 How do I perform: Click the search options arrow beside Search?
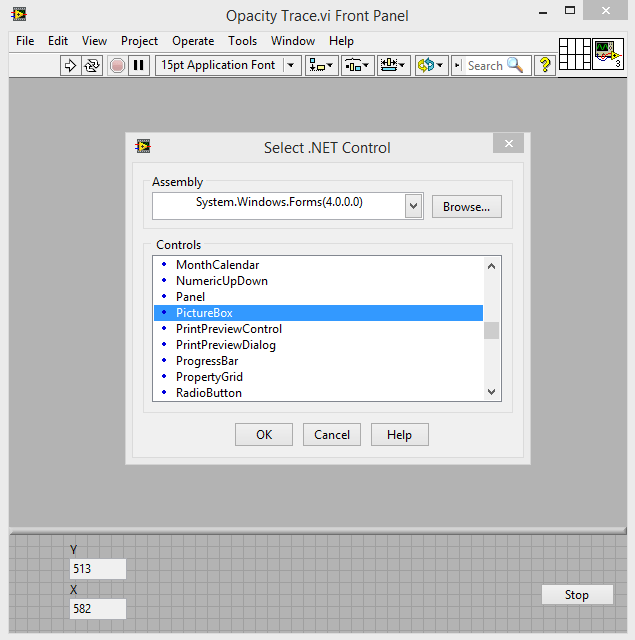(x=457, y=65)
